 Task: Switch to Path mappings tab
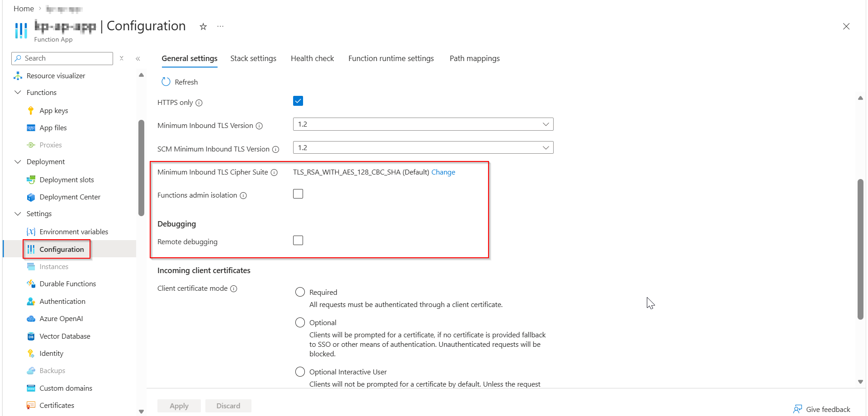[x=474, y=58]
